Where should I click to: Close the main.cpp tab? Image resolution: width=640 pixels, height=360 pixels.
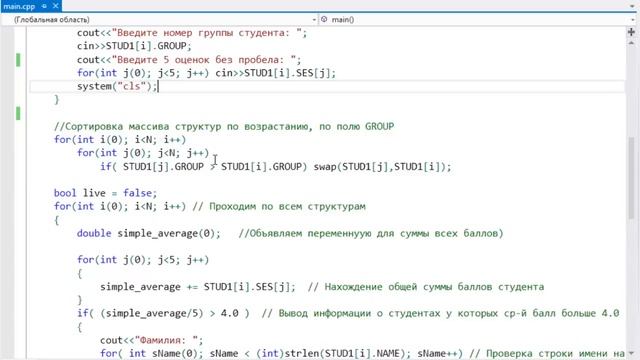[56, 6]
